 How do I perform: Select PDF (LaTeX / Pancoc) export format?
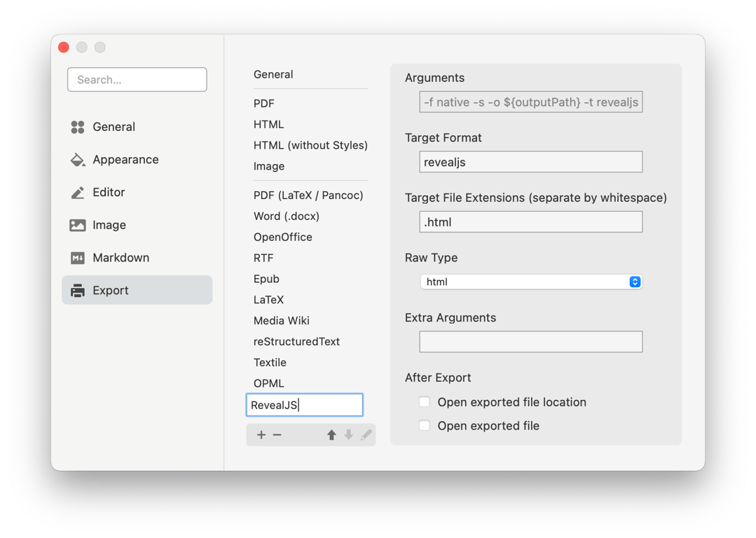coord(308,195)
